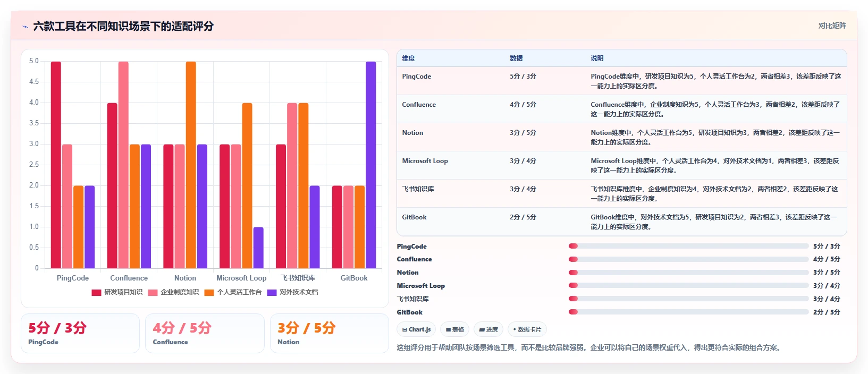Click the GitBook progress bar
This screenshot has height=374, width=868.
(688, 312)
